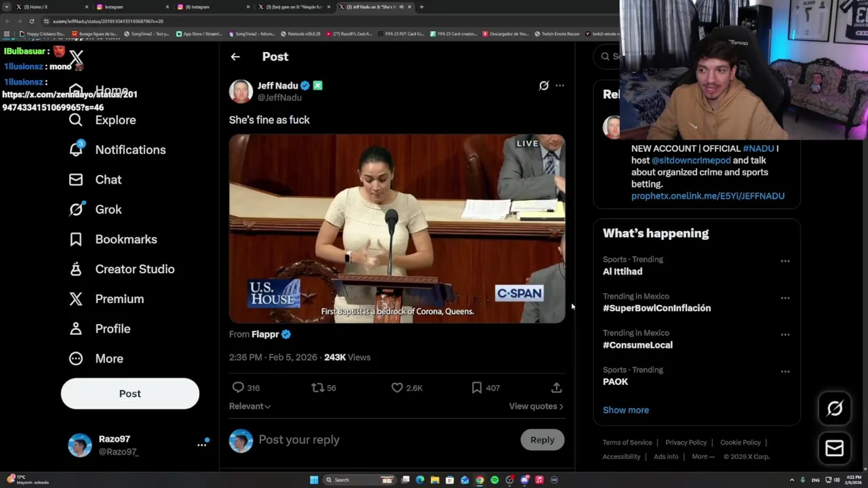Image resolution: width=868 pixels, height=488 pixels.
Task: Click the Post your reply field
Action: pyautogui.click(x=387, y=440)
